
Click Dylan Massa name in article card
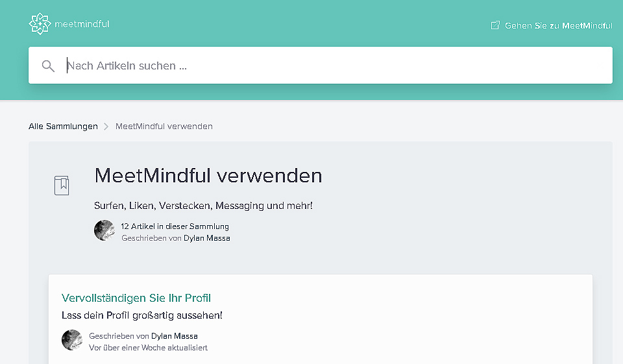coord(174,336)
